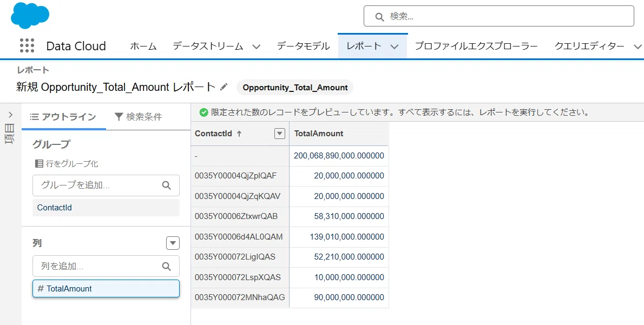Viewport: 644px width, 325px height.
Task: Select the レポート tab
Action: [x=364, y=46]
